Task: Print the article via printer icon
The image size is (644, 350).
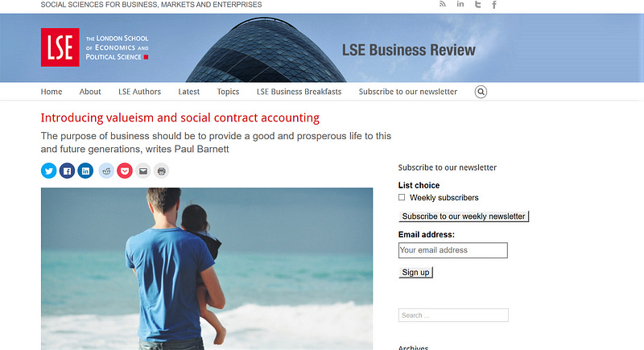Action: (162, 171)
